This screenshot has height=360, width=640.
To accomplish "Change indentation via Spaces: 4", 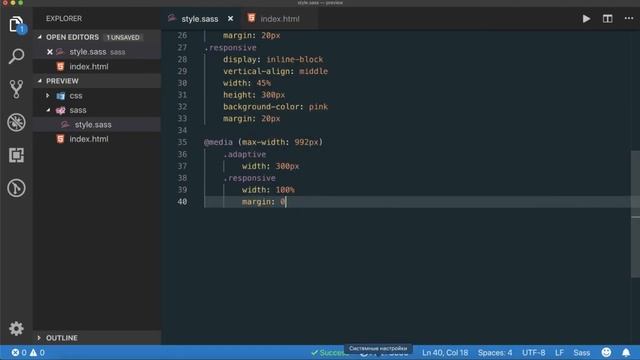I will (495, 353).
